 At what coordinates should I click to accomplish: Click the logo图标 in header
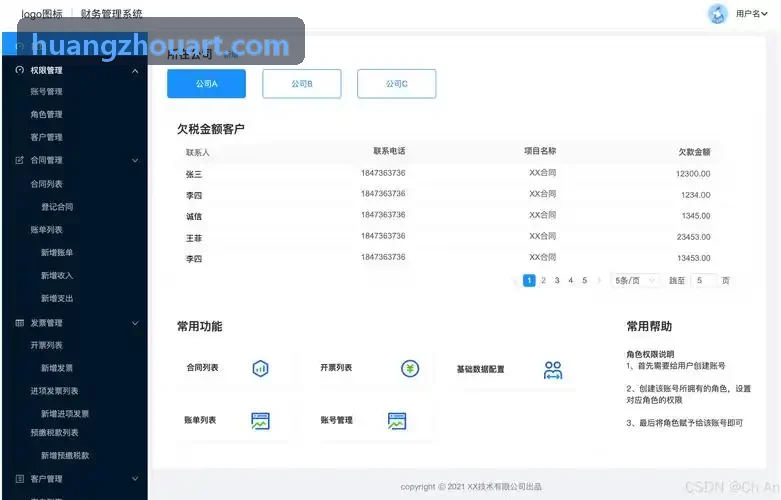pyautogui.click(x=42, y=13)
